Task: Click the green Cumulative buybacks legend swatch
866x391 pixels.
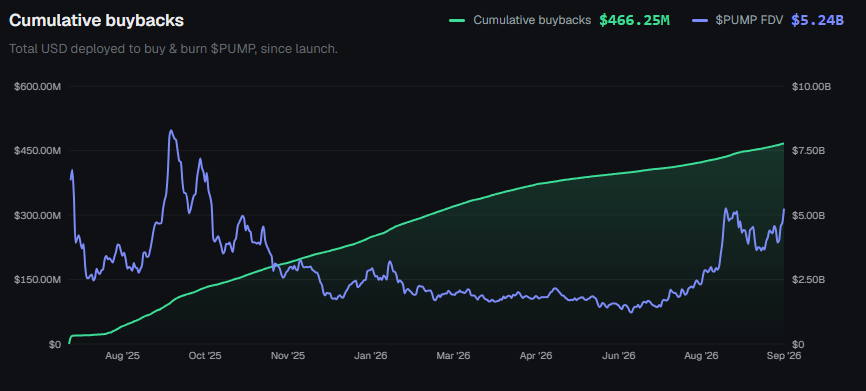Action: 457,20
